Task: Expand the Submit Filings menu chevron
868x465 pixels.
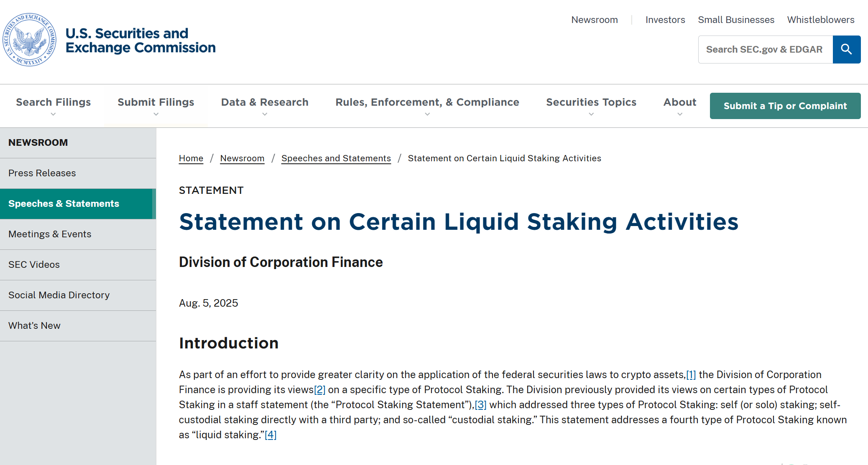Action: (x=156, y=114)
